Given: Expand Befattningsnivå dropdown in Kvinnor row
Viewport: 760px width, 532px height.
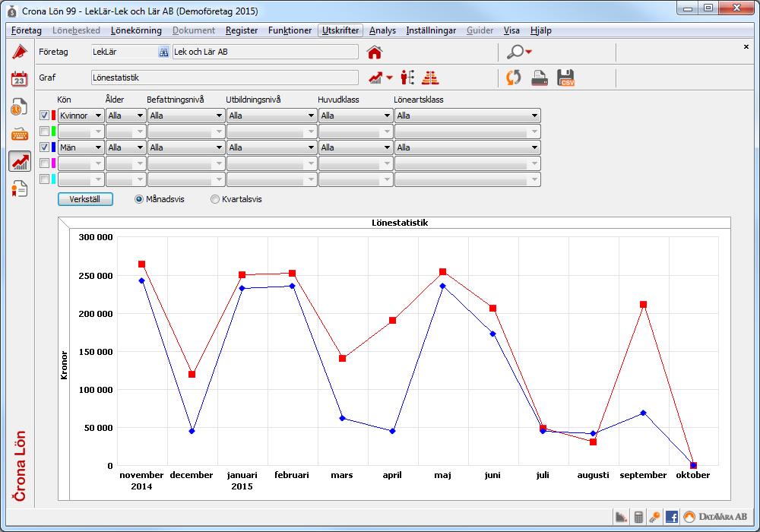Looking at the screenshot, I should point(186,116).
